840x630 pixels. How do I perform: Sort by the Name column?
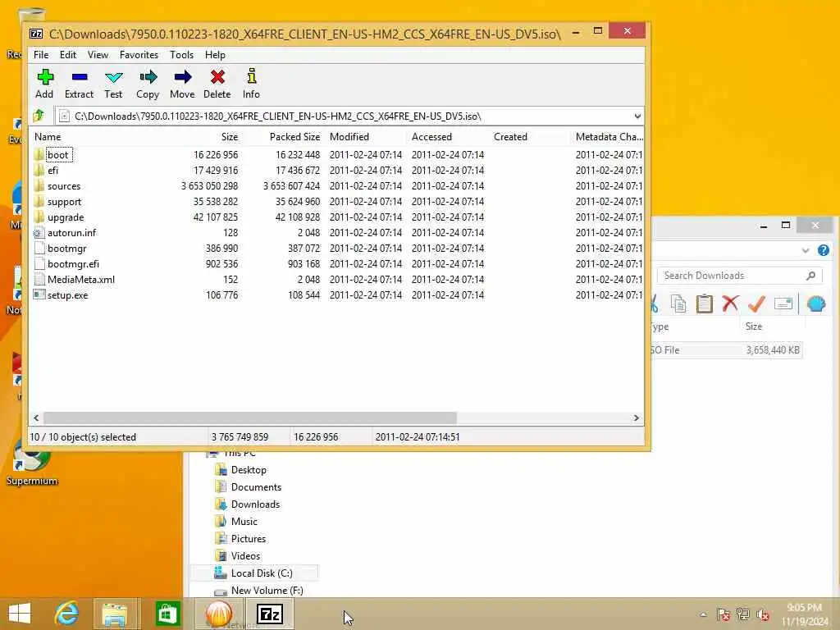(48, 137)
